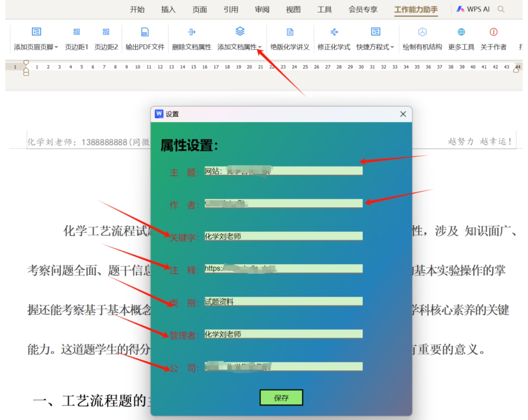This screenshot has height=420, width=528.
Task: Click the 删除文档属性 icon
Action: point(191,32)
